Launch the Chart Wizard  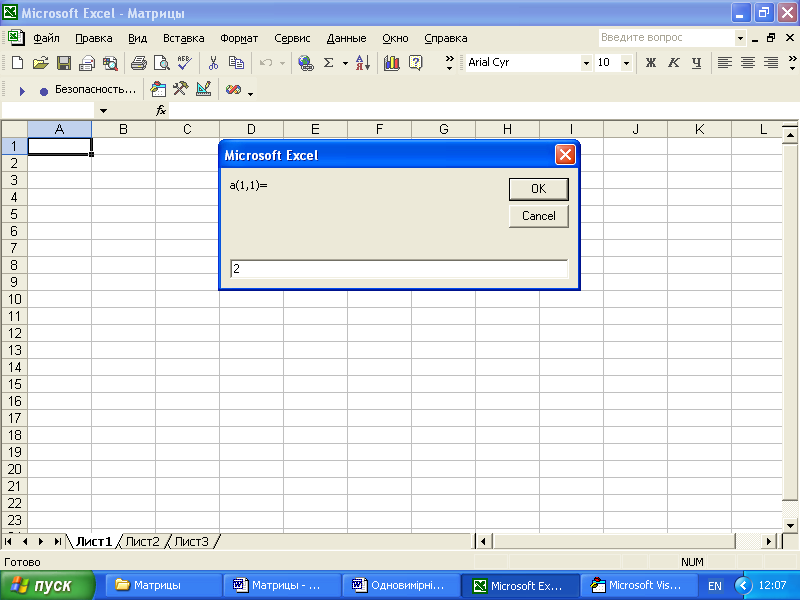[391, 63]
